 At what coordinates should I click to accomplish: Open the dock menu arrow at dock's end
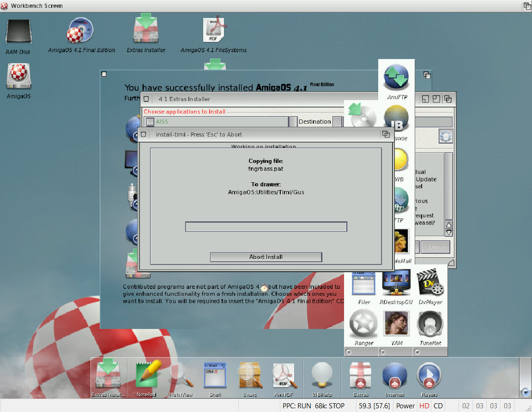click(526, 392)
